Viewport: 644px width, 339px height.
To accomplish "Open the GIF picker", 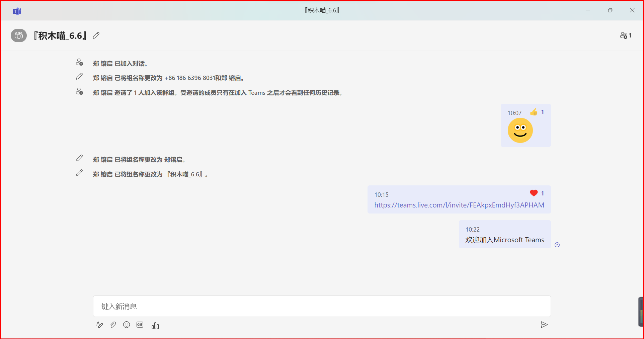I will (x=140, y=325).
